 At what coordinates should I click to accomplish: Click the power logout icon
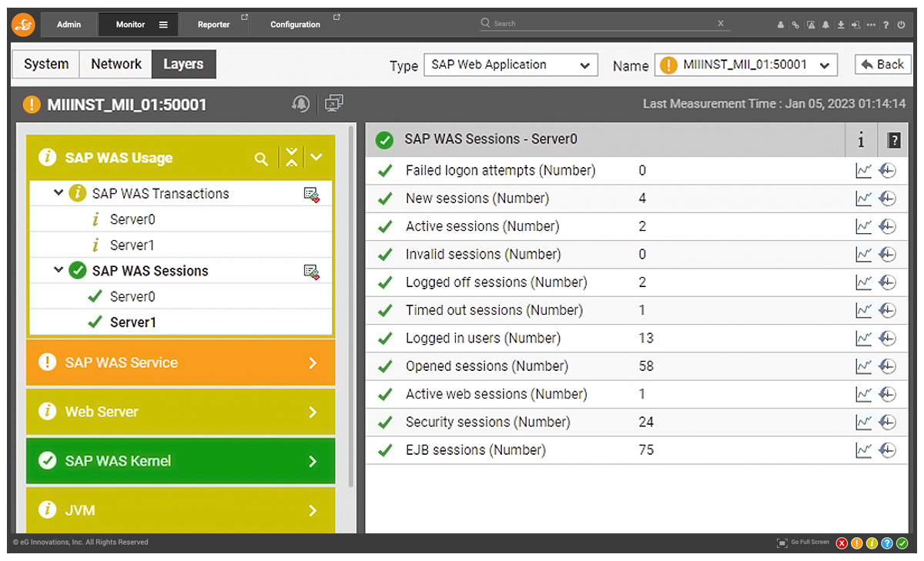click(x=901, y=25)
